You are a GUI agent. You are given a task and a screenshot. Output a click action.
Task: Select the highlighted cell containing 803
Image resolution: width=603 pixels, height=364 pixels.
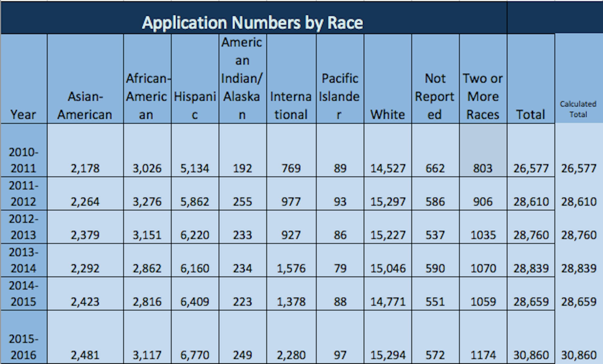(483, 168)
